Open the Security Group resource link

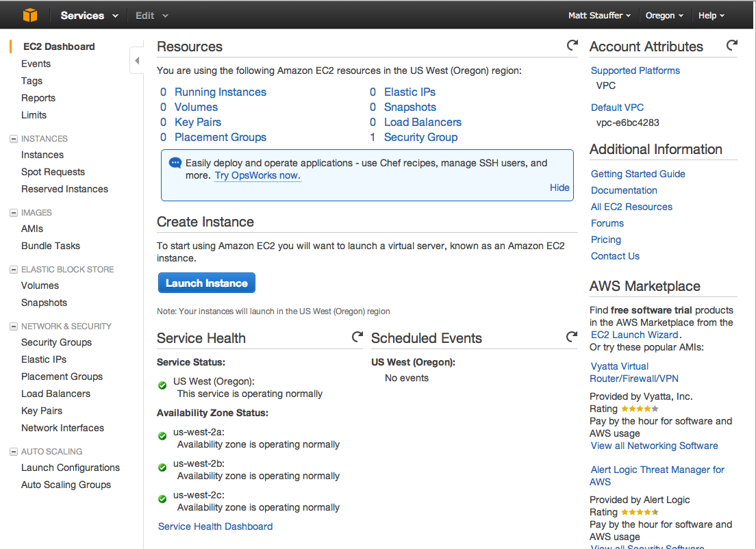coord(421,138)
